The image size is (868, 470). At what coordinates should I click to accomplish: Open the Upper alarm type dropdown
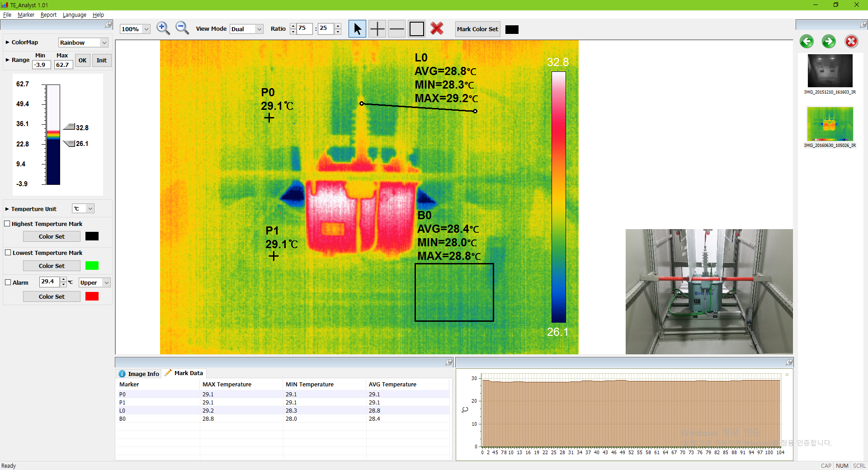point(94,282)
